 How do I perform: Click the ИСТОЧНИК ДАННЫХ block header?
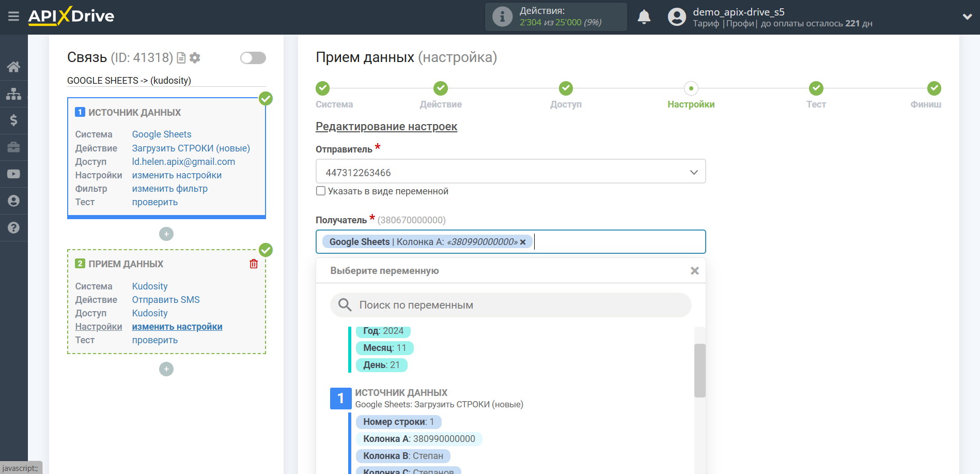[x=134, y=113]
